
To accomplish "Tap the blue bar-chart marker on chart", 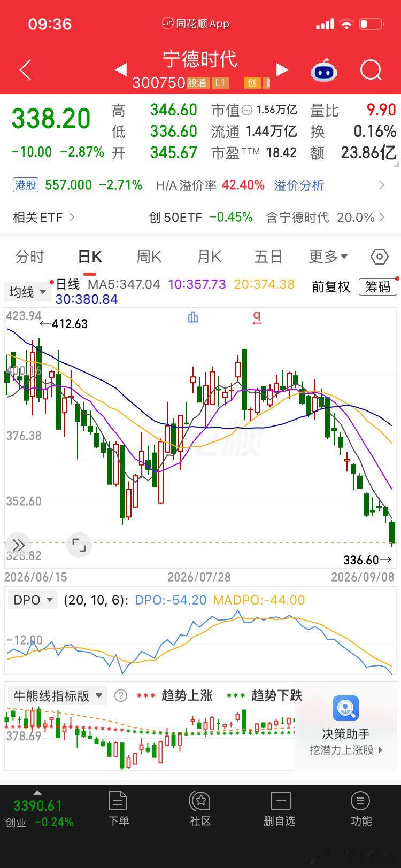I will tap(193, 317).
